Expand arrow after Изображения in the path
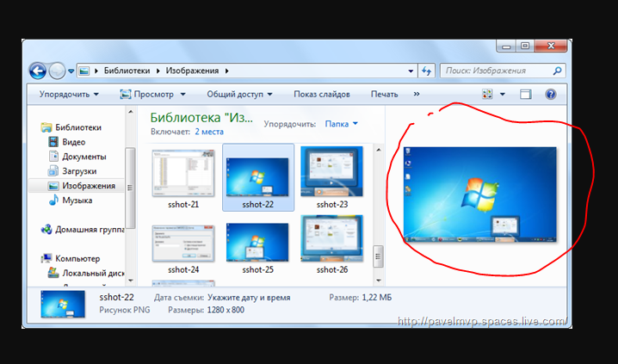The height and width of the screenshot is (364, 618). pos(226,71)
